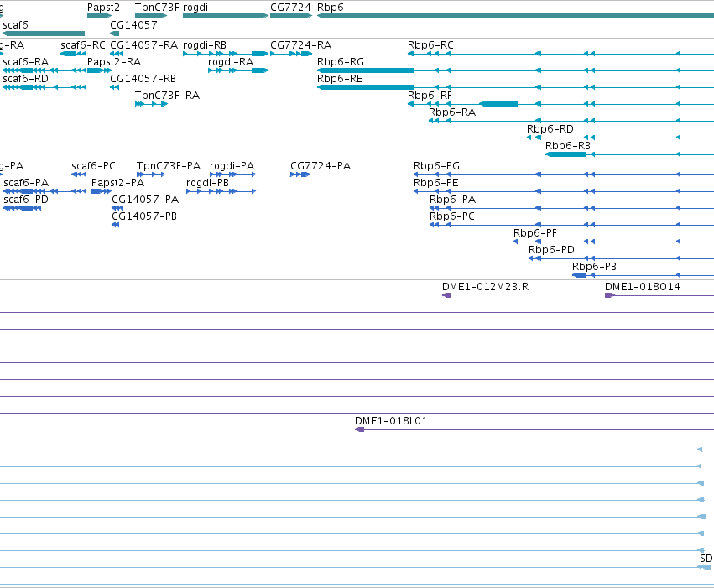
Task: Select the CG7724-RA transcript label
Action: pyautogui.click(x=301, y=45)
